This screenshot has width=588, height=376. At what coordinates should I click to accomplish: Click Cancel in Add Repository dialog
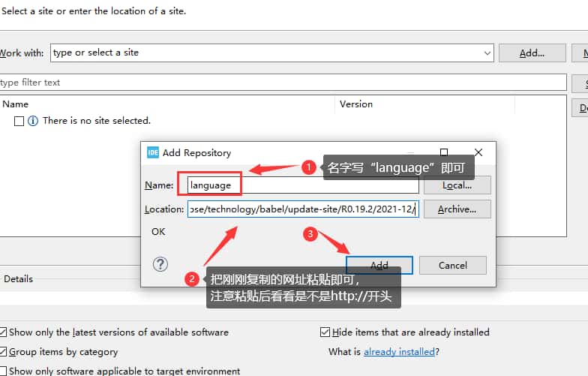tap(452, 265)
